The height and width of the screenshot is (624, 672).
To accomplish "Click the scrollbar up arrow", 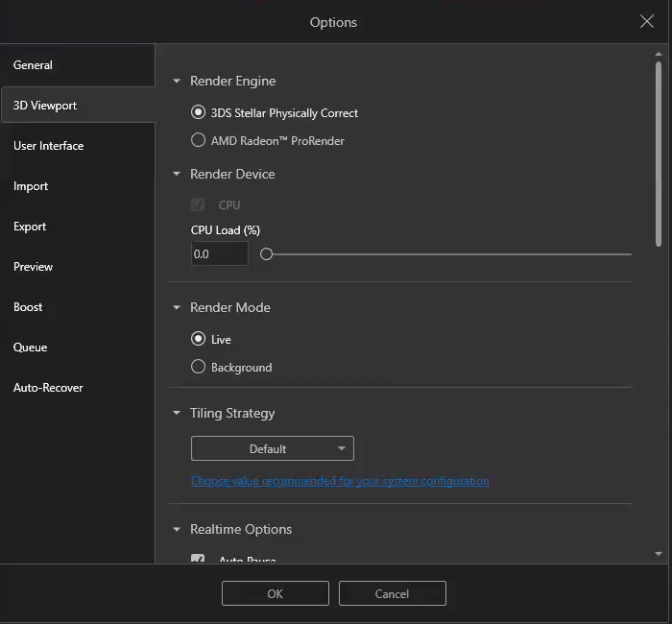I will click(659, 54).
